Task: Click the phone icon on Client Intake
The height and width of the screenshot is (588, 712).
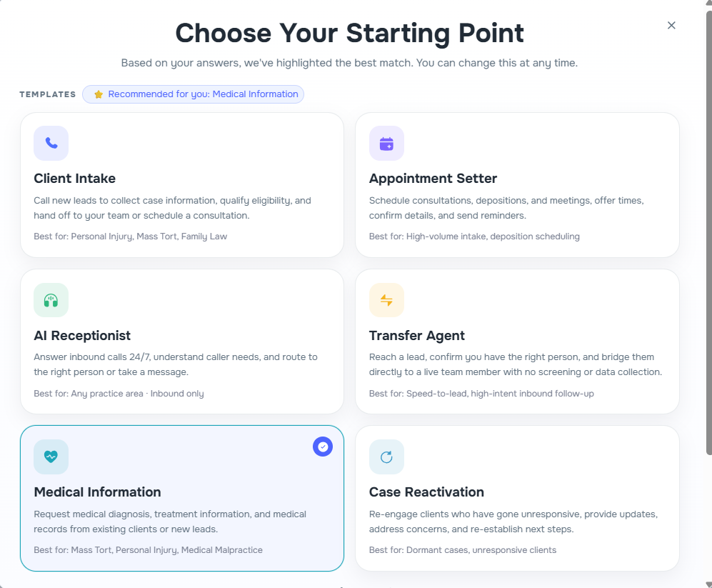Action: pos(51,143)
